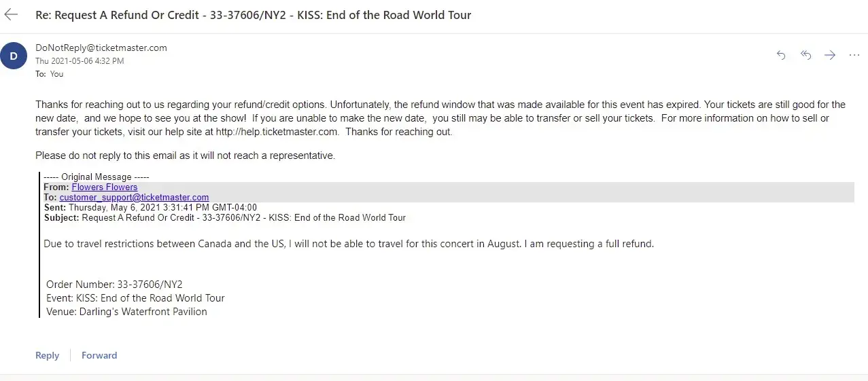Click the back arrow icon

point(11,15)
